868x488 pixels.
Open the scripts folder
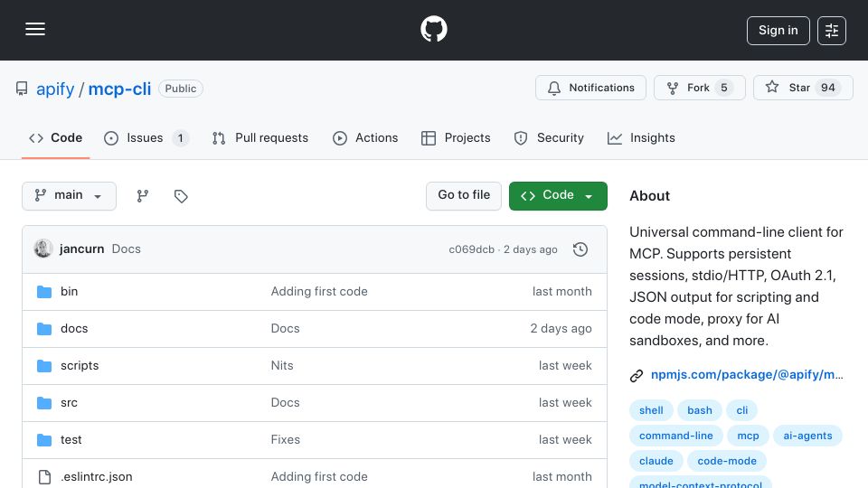[80, 366]
